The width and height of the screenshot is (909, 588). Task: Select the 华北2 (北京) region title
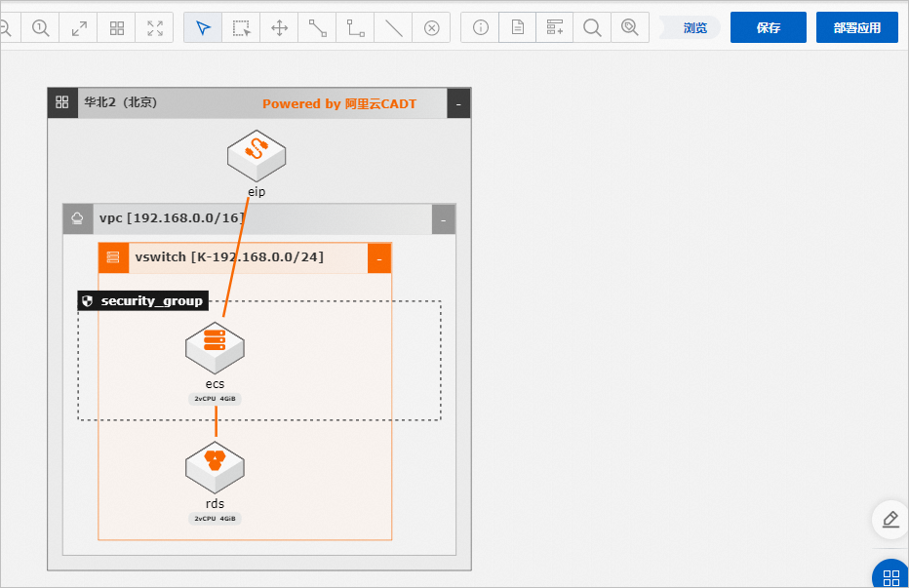tap(121, 102)
